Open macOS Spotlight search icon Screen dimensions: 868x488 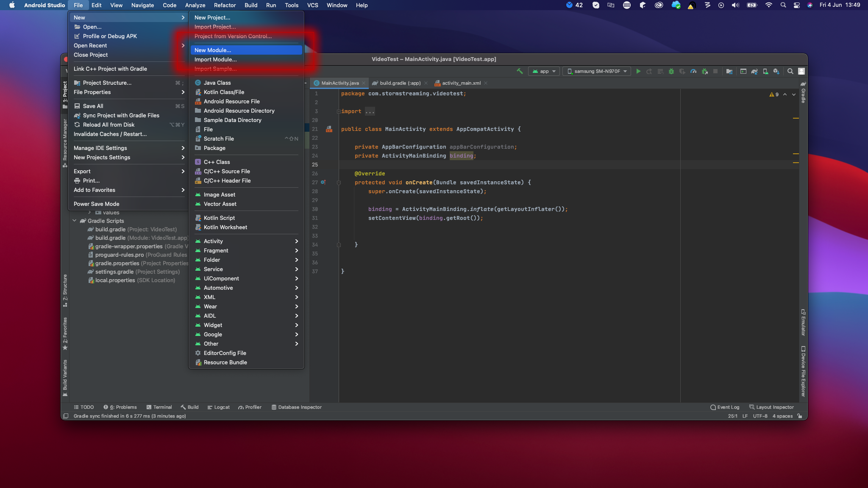pos(783,5)
